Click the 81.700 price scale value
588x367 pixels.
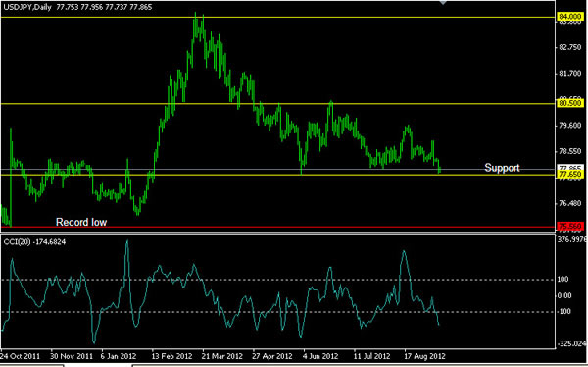click(570, 74)
